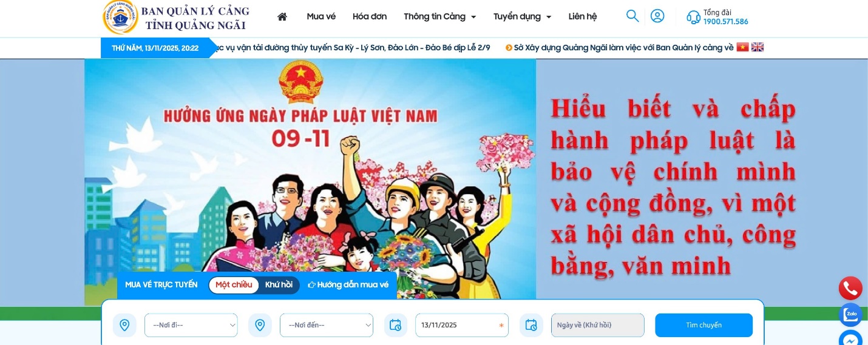Viewport: 868px width, 345px height.
Task: Open the Nơi đến destination dropdown
Action: coord(327,325)
